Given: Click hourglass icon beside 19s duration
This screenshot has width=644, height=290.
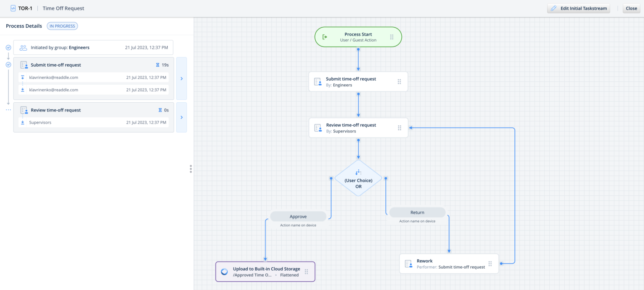Looking at the screenshot, I should [158, 65].
